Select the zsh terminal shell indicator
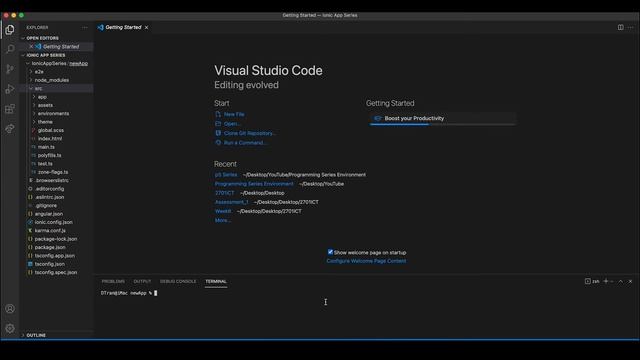Viewport: 640px width, 360px height. pos(592,281)
